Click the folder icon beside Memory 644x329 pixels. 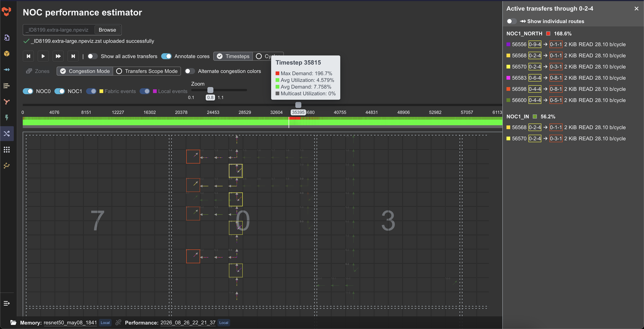[x=13, y=322]
